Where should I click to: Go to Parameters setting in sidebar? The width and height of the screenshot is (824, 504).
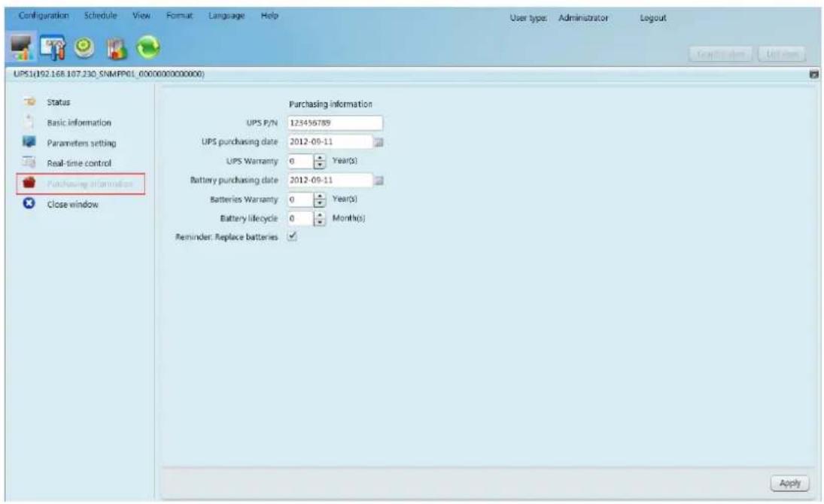point(81,143)
